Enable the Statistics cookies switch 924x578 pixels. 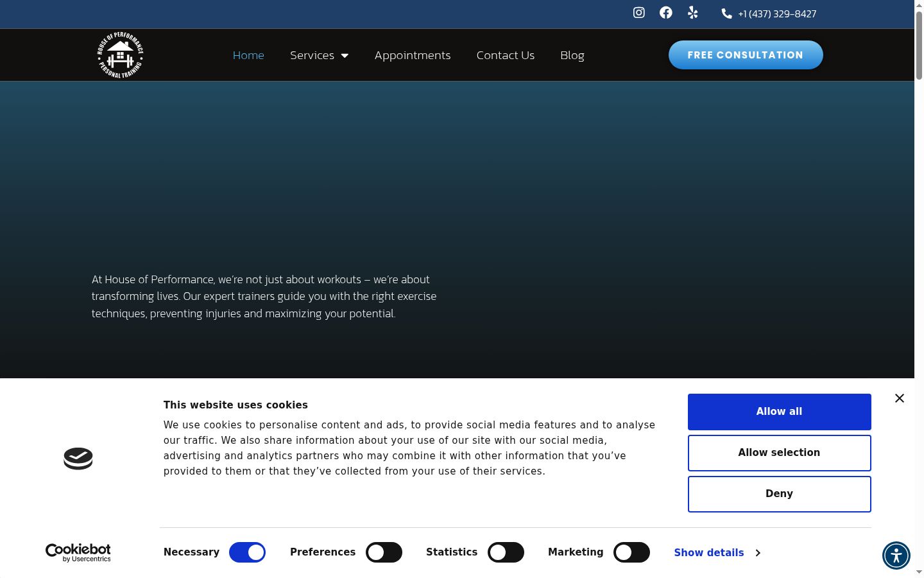[x=506, y=552]
